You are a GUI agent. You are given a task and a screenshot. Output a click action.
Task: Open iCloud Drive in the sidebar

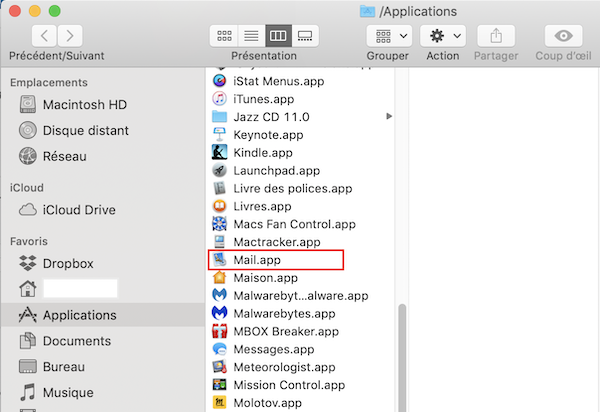coord(78,210)
